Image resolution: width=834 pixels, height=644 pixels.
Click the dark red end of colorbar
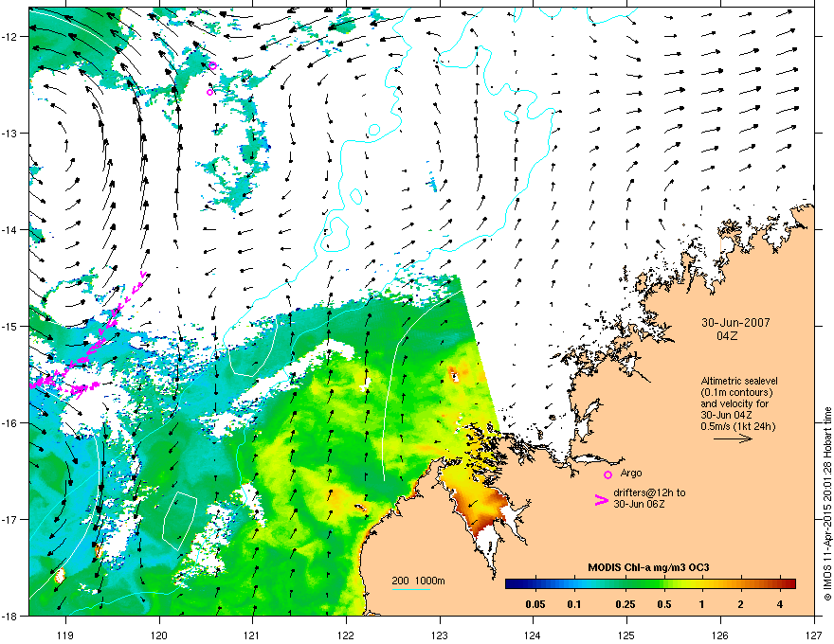[789, 584]
